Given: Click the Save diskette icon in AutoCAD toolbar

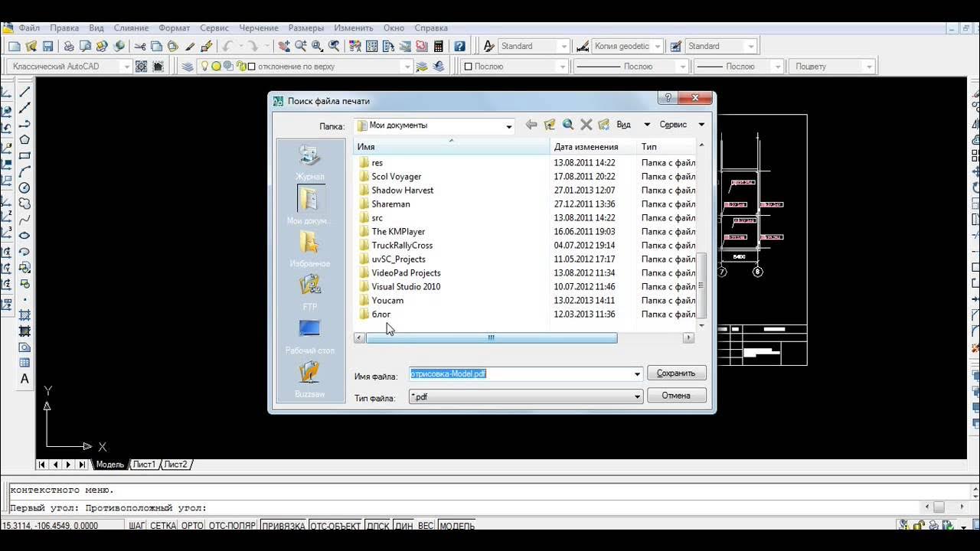Looking at the screenshot, I should [x=47, y=47].
